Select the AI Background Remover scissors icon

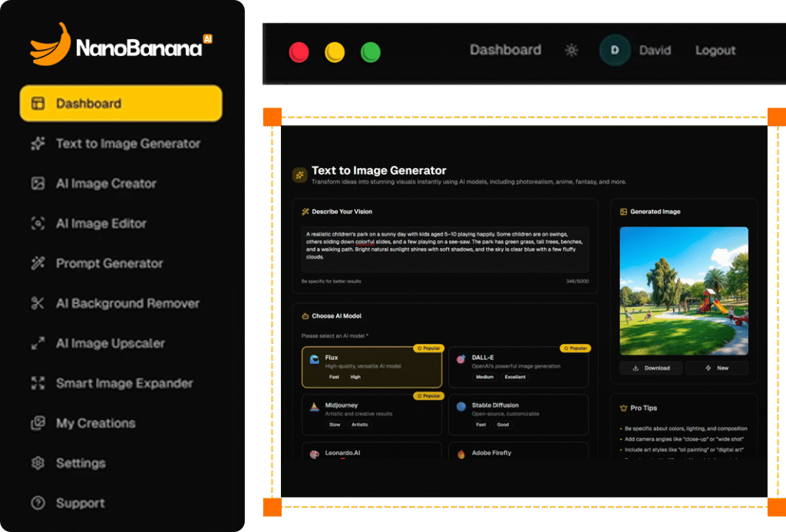click(38, 303)
